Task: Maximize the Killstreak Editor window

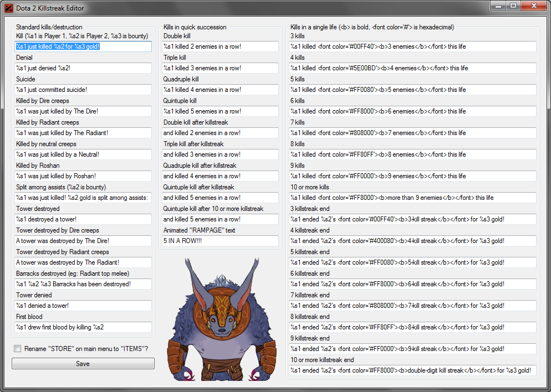Action: 513,6
